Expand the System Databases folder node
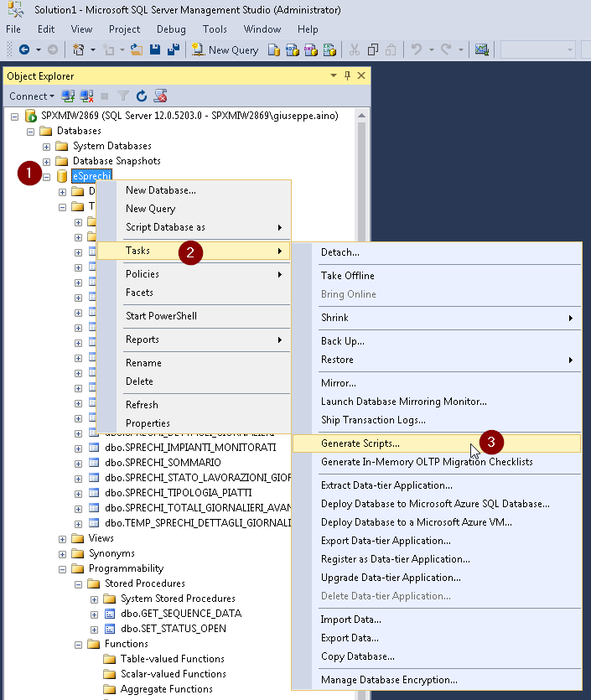 coord(47,146)
